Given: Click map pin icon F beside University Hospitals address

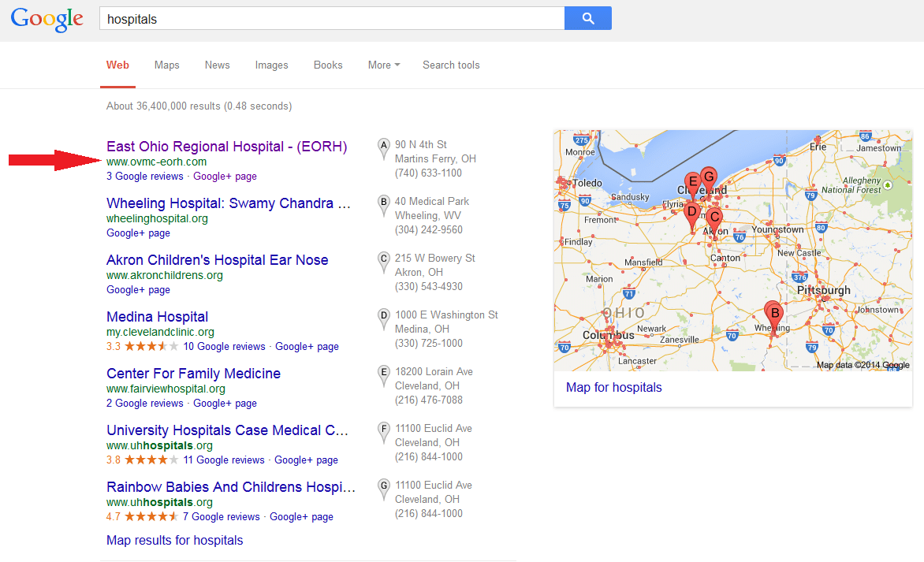Looking at the screenshot, I should (x=384, y=433).
